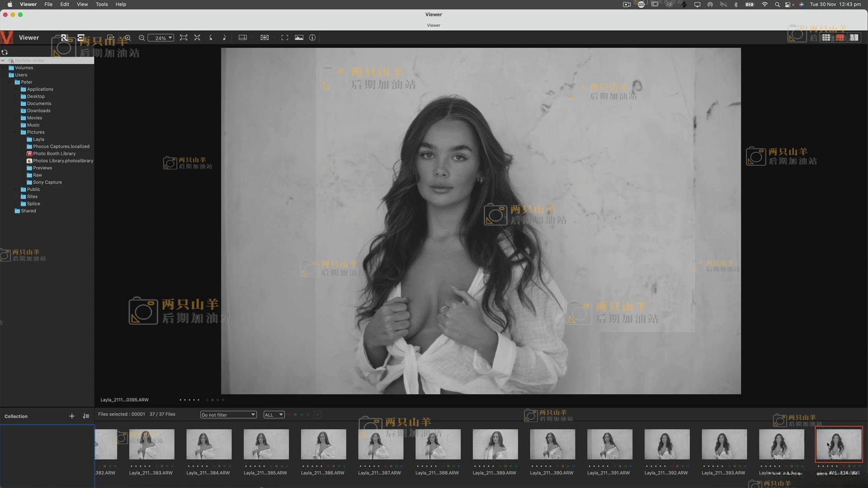Open the Tools menu
Screen dimensions: 868x488
101,5
